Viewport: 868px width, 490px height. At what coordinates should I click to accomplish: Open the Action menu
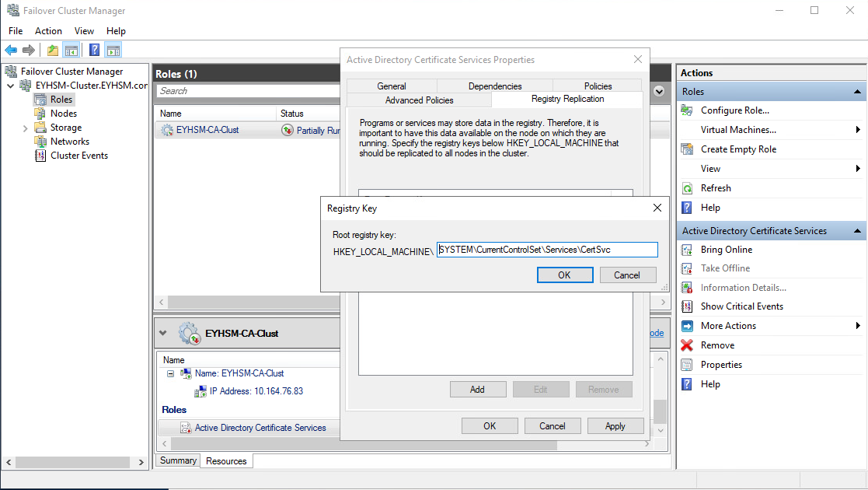pyautogui.click(x=48, y=31)
